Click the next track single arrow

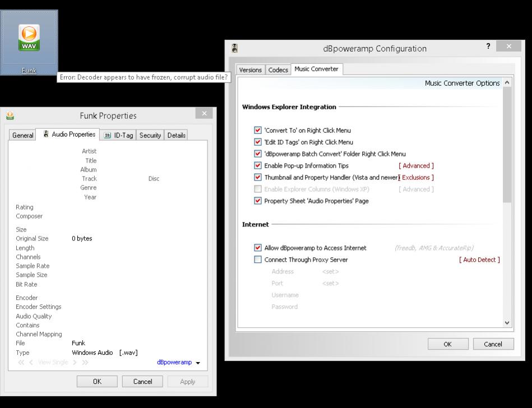click(75, 363)
